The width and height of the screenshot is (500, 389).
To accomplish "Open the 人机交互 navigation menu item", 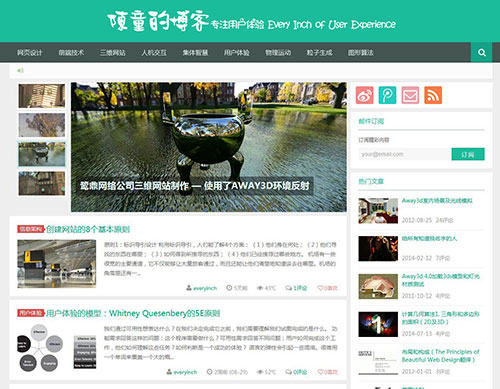I will pos(154,53).
